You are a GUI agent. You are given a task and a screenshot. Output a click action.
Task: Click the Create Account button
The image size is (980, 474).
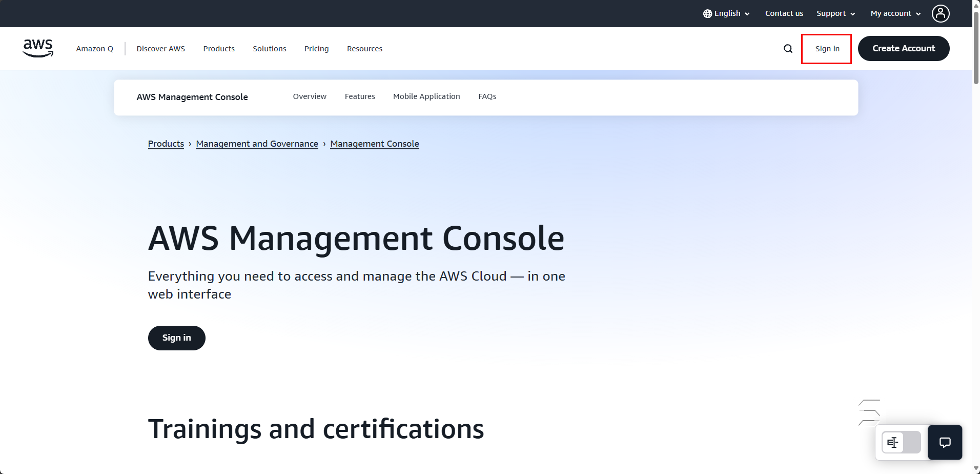(904, 48)
